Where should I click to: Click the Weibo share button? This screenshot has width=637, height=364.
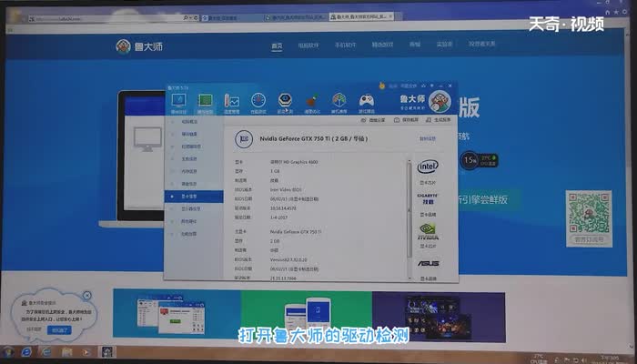click(373, 120)
